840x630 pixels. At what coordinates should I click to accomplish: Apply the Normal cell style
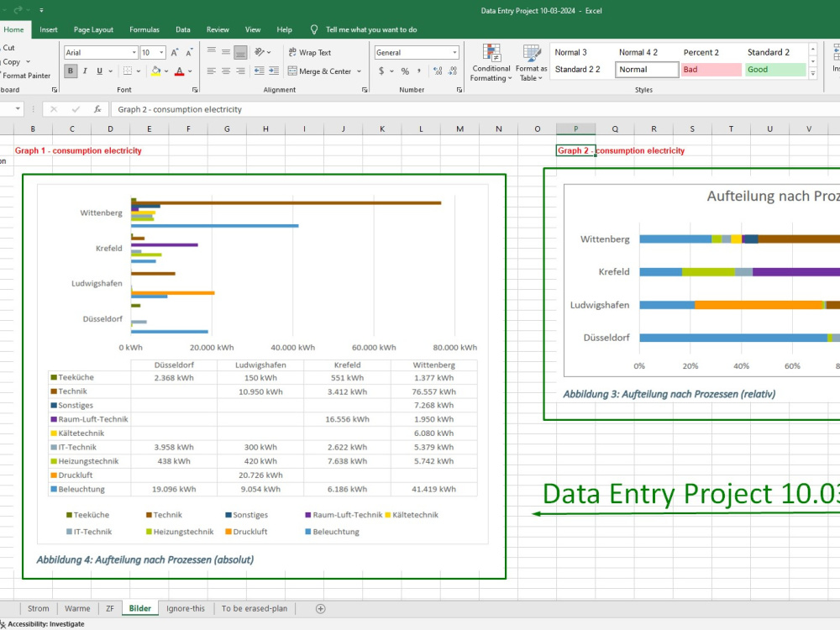[647, 70]
